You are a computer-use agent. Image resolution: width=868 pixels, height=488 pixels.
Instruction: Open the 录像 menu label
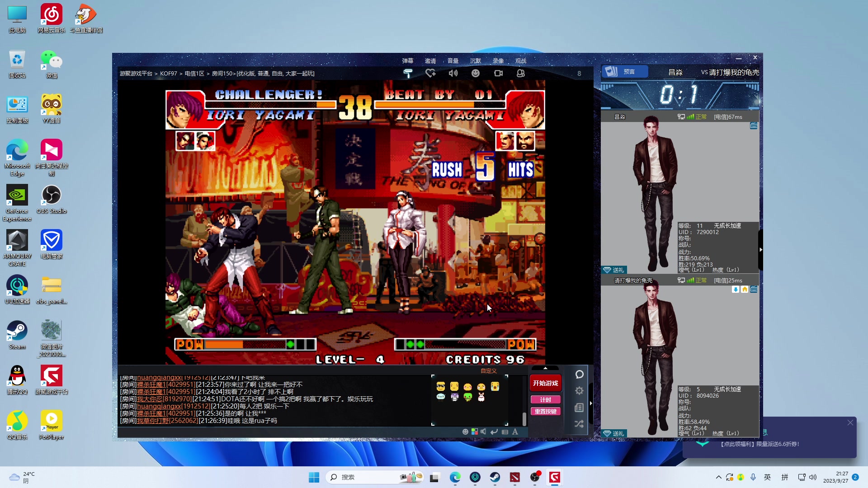click(x=498, y=61)
